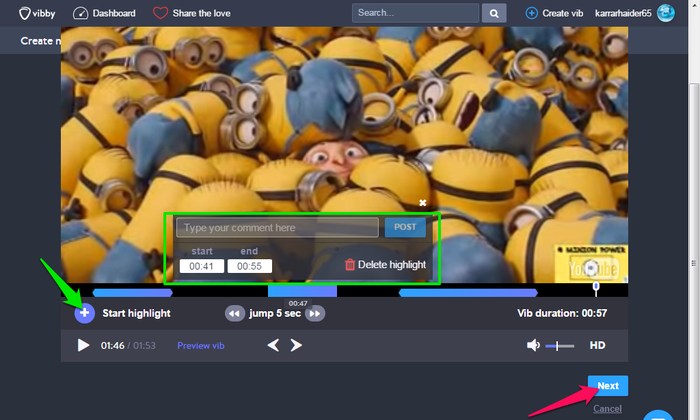This screenshot has height=420, width=700.
Task: Mute the volume speaker icon
Action: [533, 345]
